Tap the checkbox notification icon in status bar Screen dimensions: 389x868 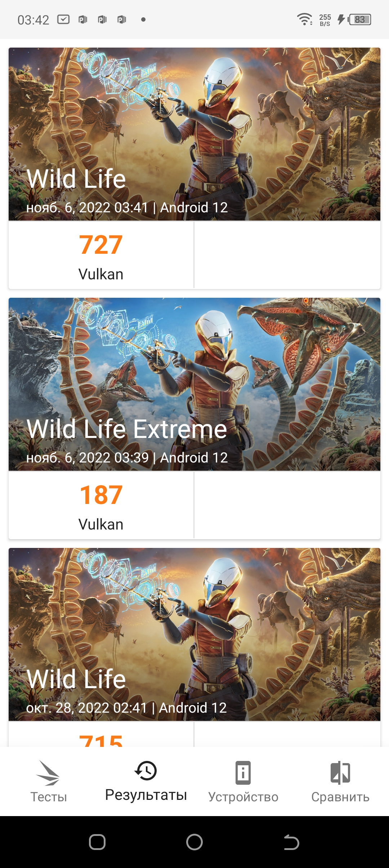[x=63, y=19]
